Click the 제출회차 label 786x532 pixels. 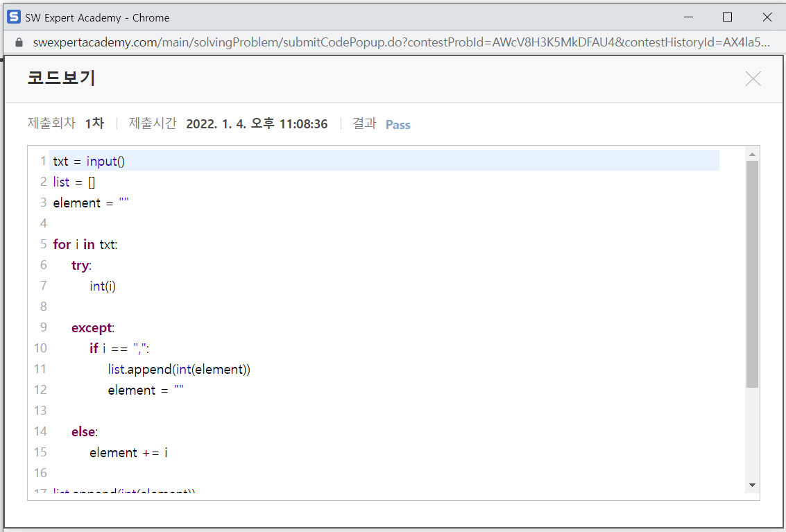51,123
